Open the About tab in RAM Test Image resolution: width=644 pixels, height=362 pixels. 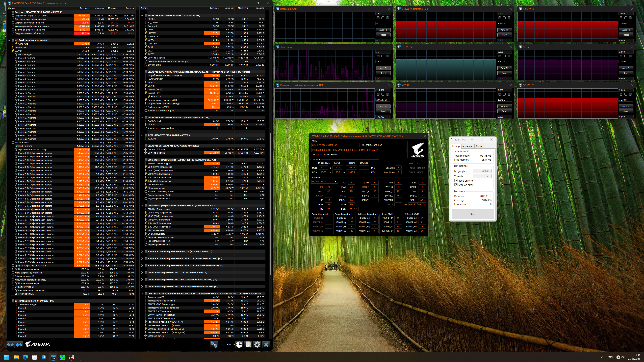479,146
